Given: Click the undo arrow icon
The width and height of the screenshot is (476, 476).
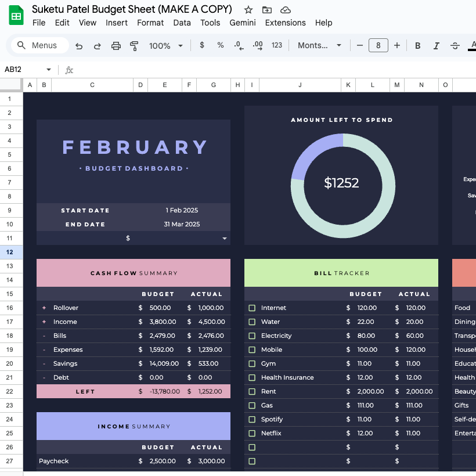Looking at the screenshot, I should click(x=79, y=46).
